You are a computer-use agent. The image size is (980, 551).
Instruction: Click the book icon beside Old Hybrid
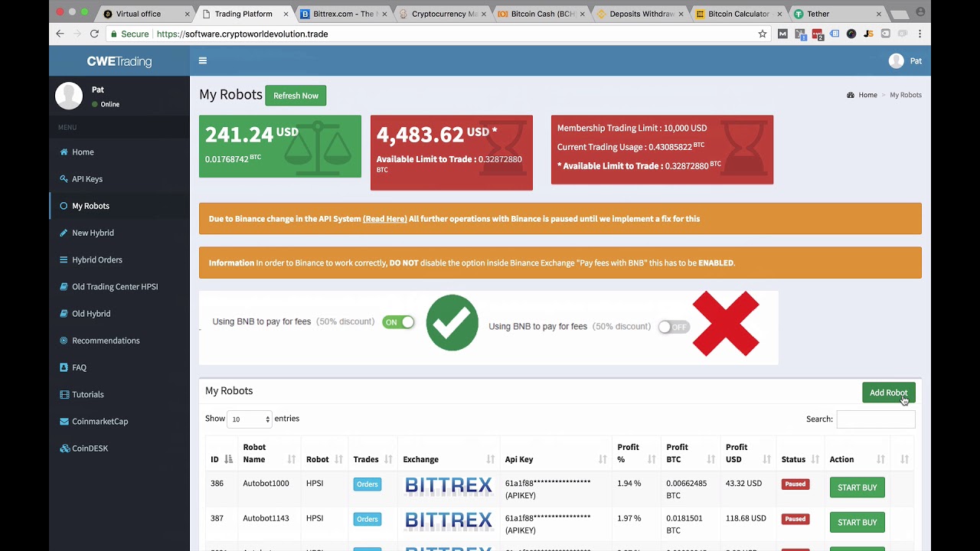pyautogui.click(x=64, y=314)
